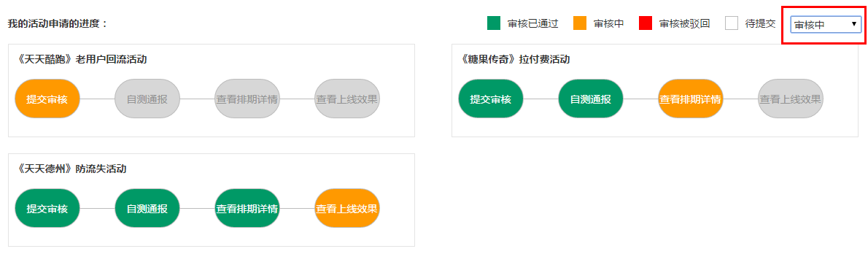The height and width of the screenshot is (265, 868).
Task: Click the red 审核被驳回 legend swatch
Action: [x=646, y=23]
